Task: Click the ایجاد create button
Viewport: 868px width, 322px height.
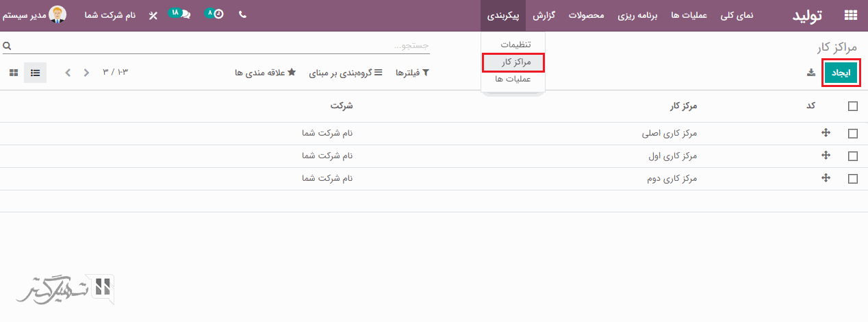Action: coord(841,73)
